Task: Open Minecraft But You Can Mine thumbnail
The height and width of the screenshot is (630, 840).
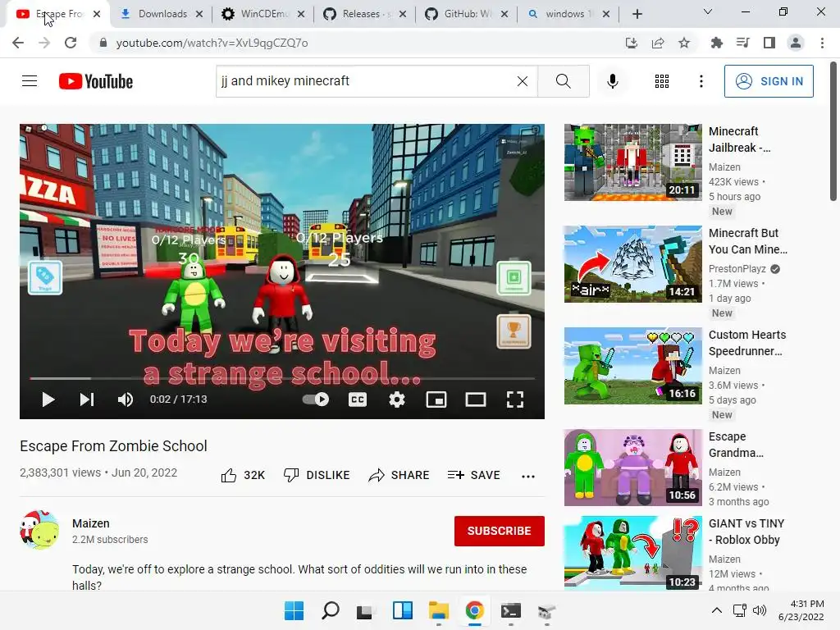Action: [x=632, y=264]
